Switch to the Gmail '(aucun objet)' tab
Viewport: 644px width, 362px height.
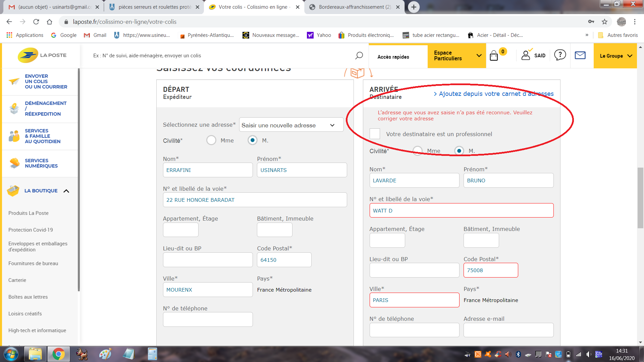click(x=54, y=7)
